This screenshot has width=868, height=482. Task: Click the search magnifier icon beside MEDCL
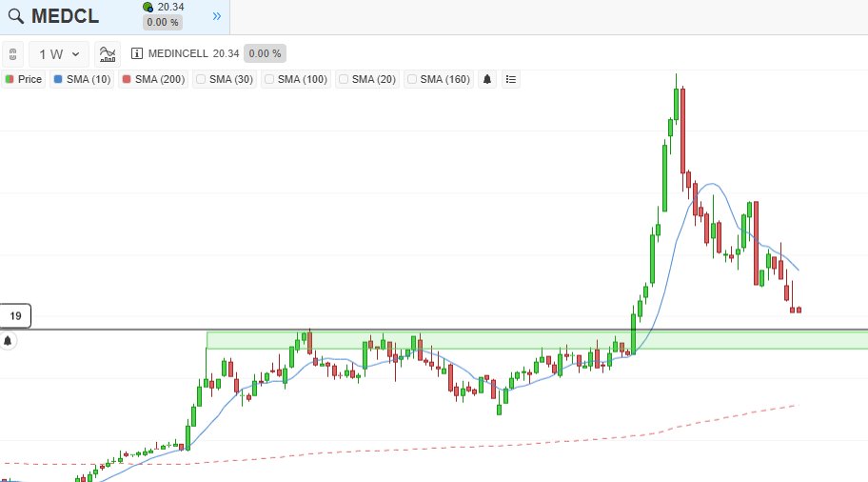tap(16, 16)
